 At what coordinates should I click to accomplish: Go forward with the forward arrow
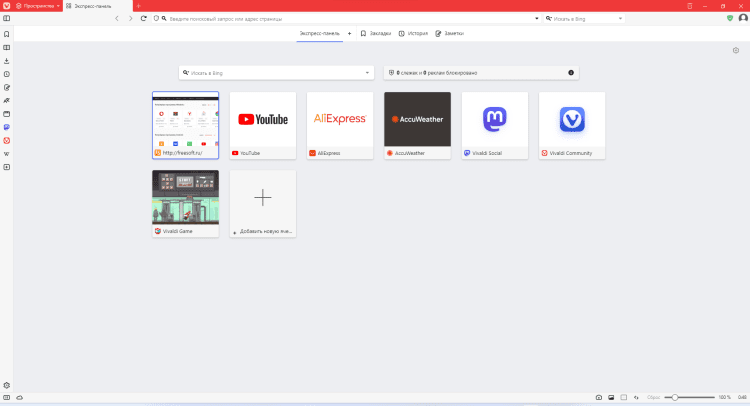click(130, 19)
